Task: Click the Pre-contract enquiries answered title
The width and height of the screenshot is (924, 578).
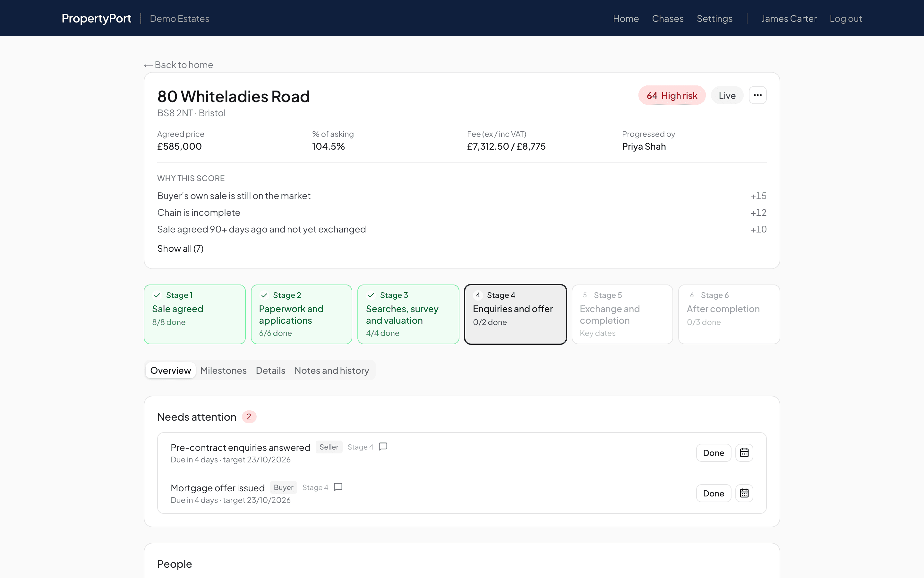Action: coord(240,447)
